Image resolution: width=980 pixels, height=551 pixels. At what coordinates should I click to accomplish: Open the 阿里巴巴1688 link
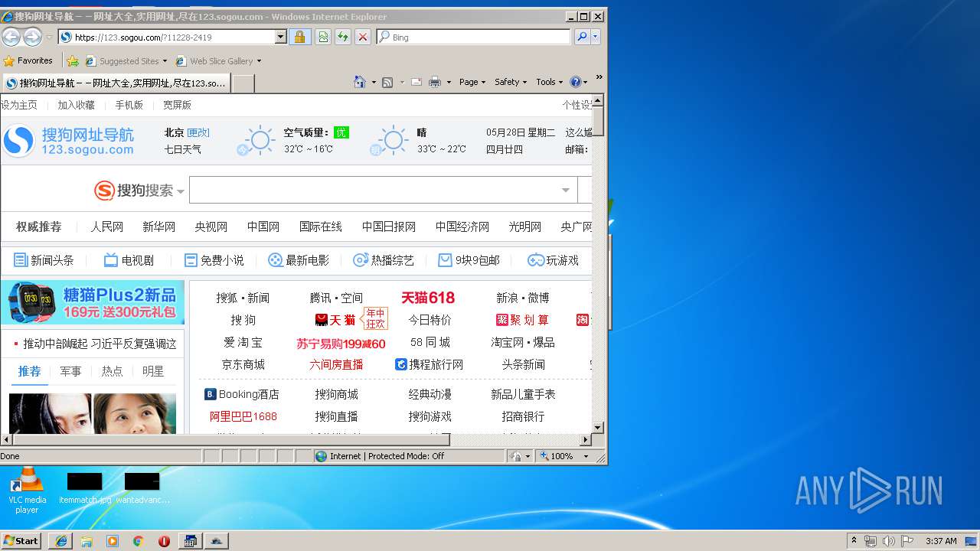[243, 416]
